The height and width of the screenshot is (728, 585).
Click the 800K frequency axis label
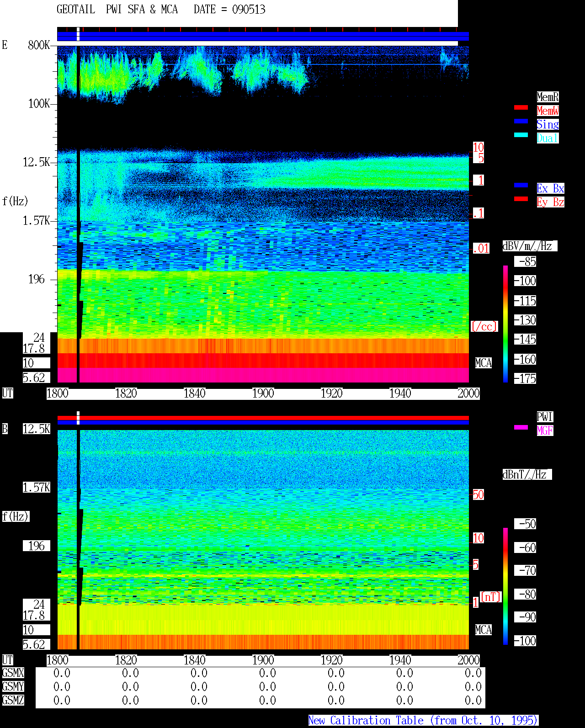click(39, 45)
